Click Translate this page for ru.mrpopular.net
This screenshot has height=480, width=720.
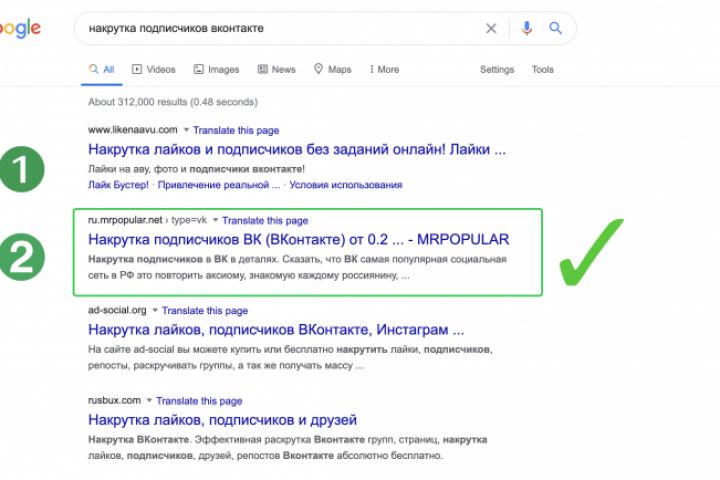click(x=265, y=221)
